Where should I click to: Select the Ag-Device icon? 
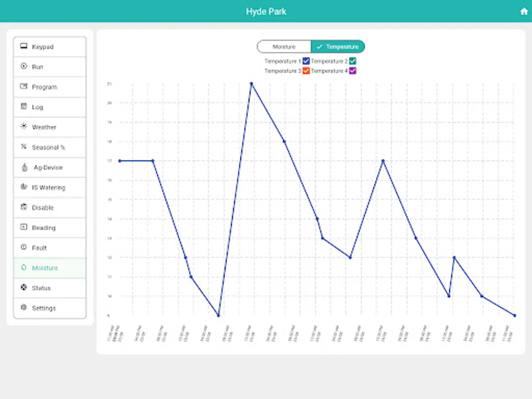(23, 167)
